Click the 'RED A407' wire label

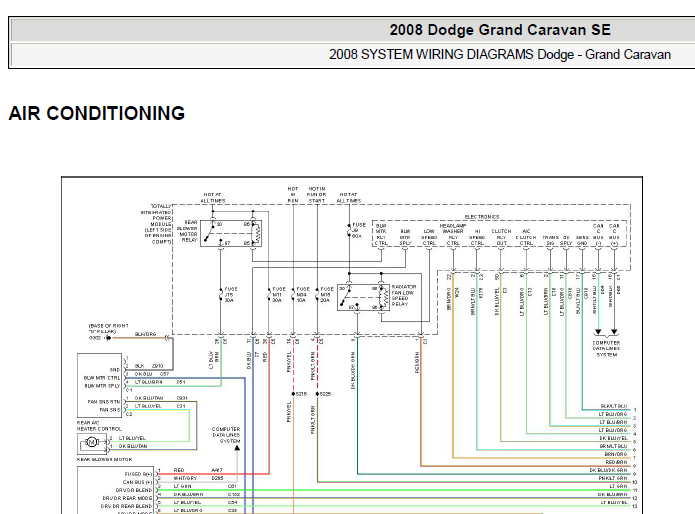tap(198, 470)
